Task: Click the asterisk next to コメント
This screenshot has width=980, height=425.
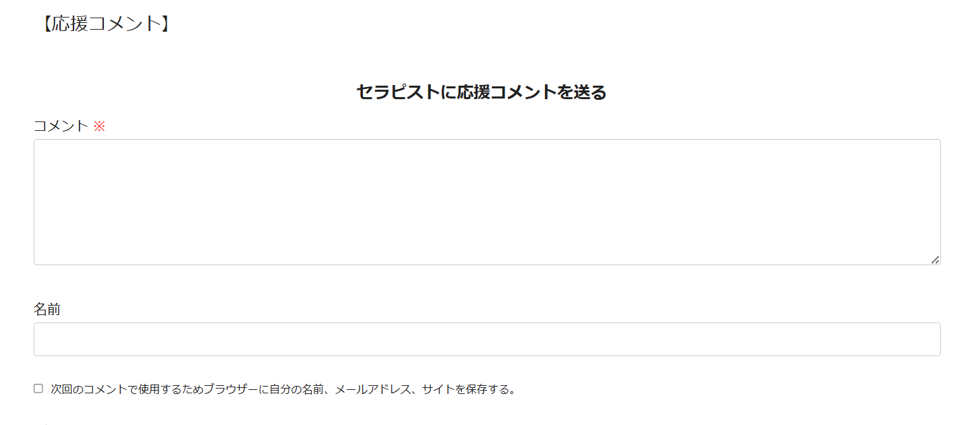Action: pyautogui.click(x=99, y=126)
